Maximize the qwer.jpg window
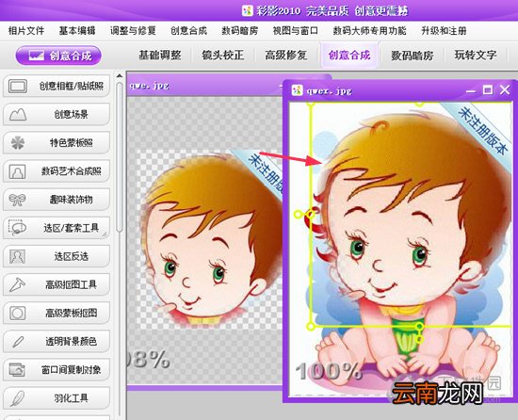The image size is (518, 420). pos(488,89)
